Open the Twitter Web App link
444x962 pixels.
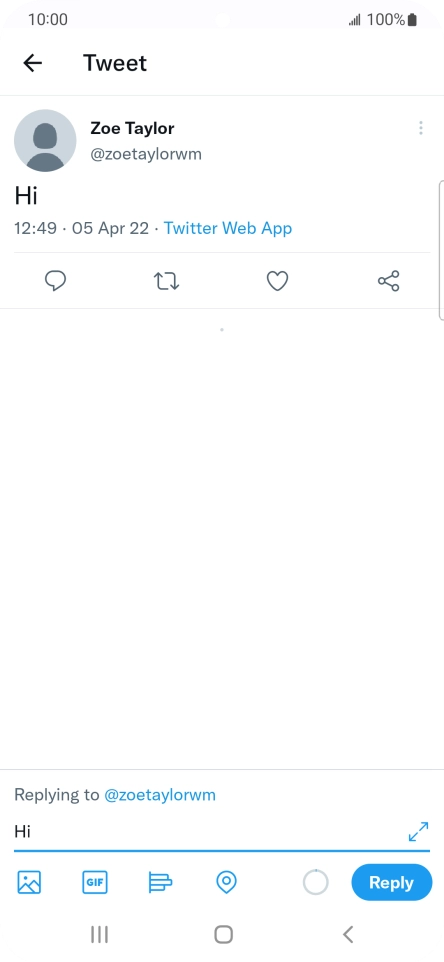[x=228, y=228]
